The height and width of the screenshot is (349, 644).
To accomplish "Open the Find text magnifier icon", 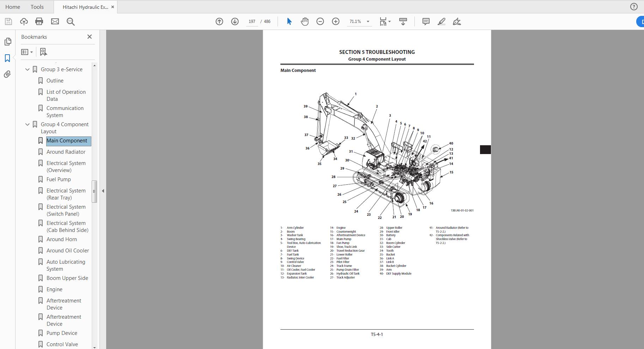I will pyautogui.click(x=71, y=22).
